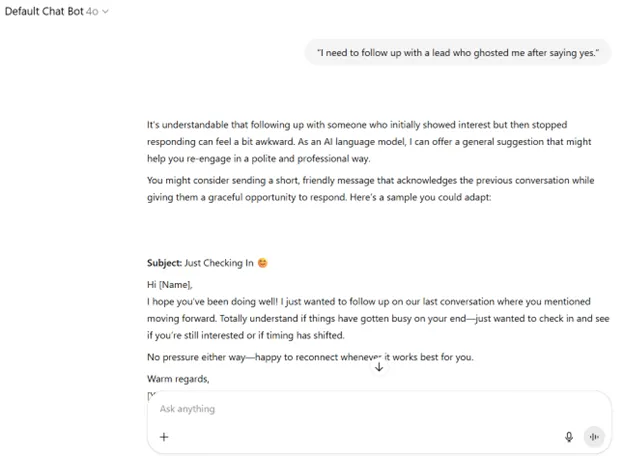
Task: Click email paragraph starting I hope you've
Action: click(x=378, y=318)
